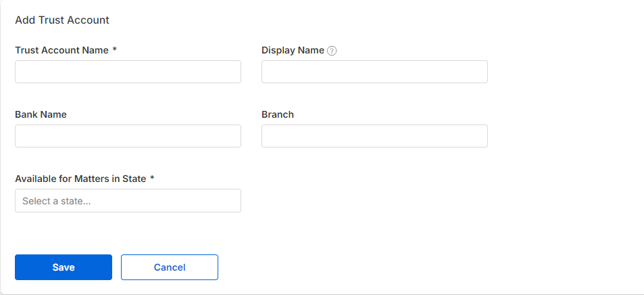Viewport: 644px width, 295px height.
Task: Click the 'Select a state...' placeholder text
Action: [57, 201]
